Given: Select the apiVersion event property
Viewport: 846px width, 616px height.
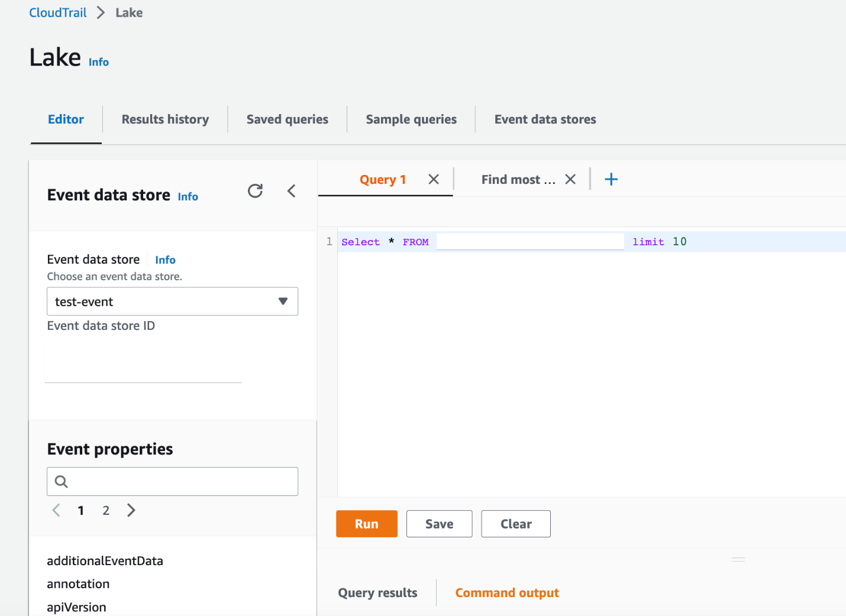Looking at the screenshot, I should tap(76, 607).
